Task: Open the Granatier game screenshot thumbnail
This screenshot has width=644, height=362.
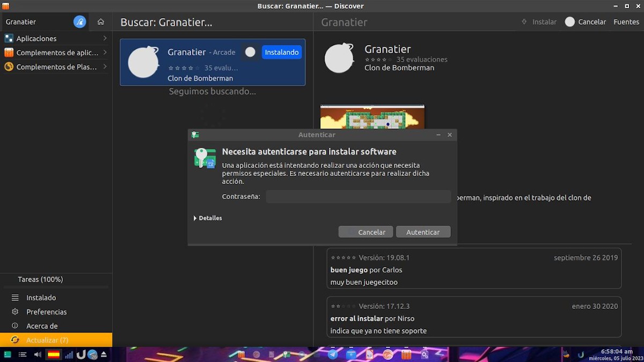Action: pos(372,117)
